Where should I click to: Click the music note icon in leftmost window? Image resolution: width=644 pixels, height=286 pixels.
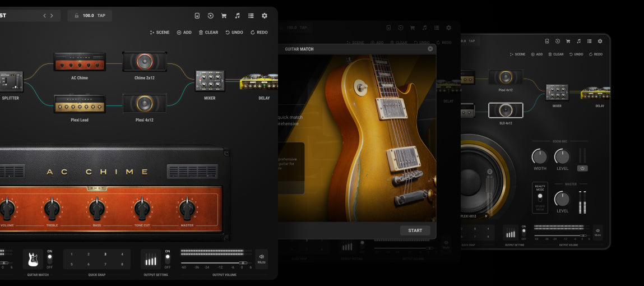(x=237, y=16)
